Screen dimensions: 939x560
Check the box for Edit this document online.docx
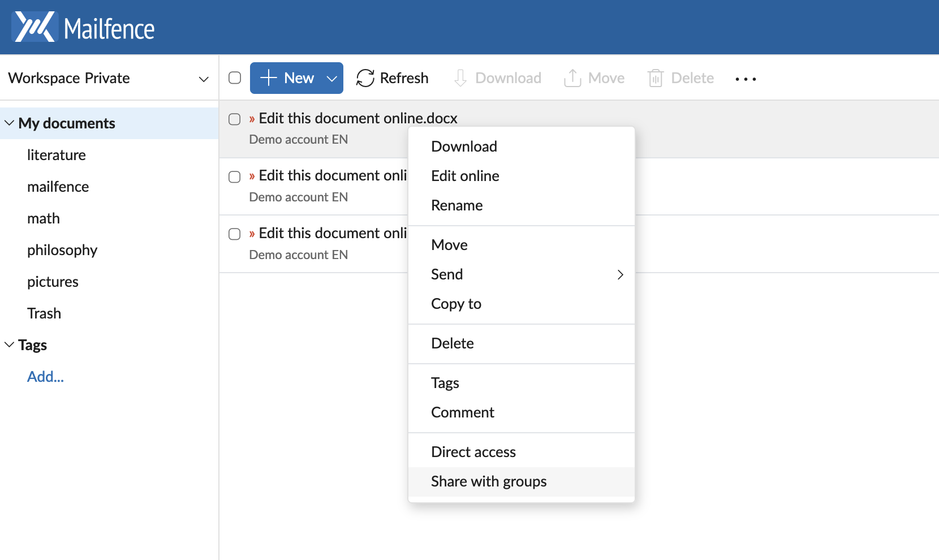(234, 119)
